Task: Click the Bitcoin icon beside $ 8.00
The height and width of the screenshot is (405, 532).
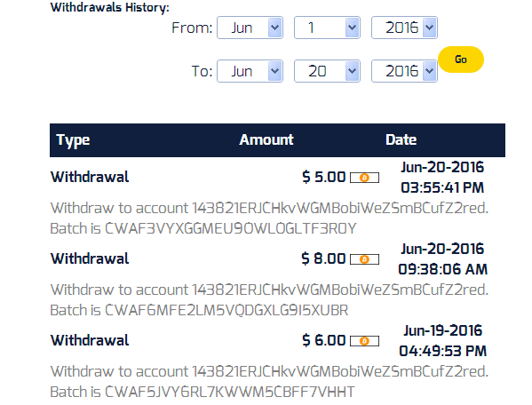Action: click(364, 259)
